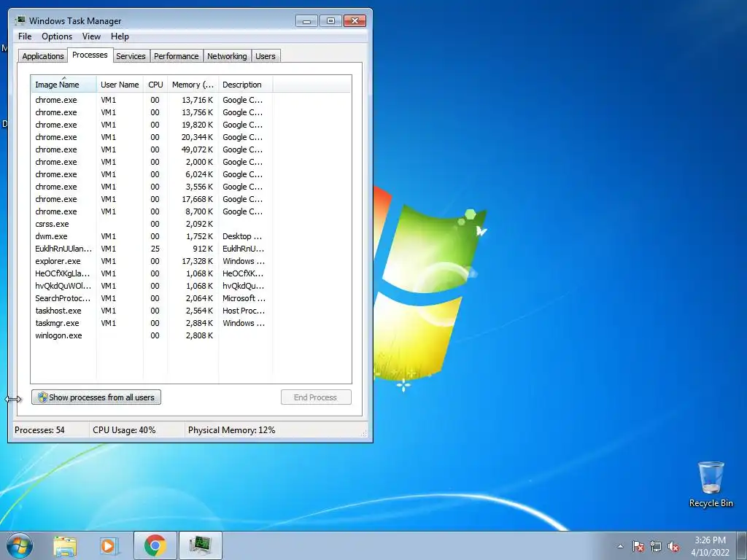
Task: Click the 912 K memory value
Action: point(203,249)
